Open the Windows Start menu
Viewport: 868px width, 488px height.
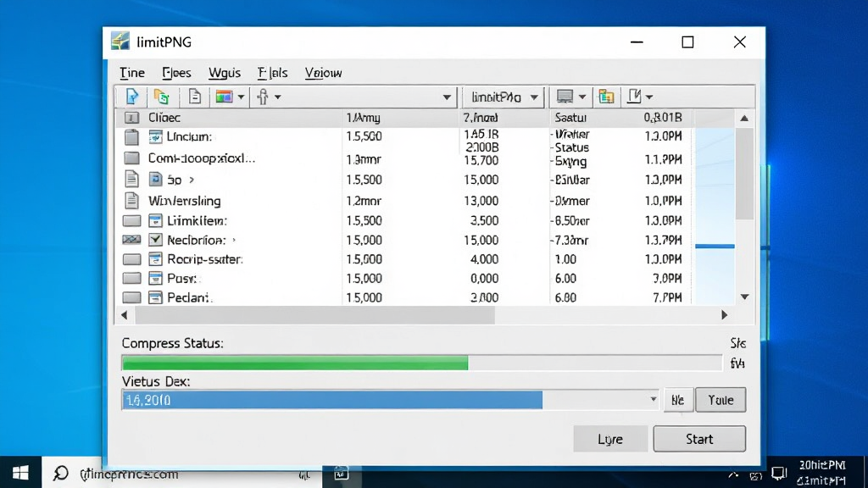pyautogui.click(x=20, y=473)
